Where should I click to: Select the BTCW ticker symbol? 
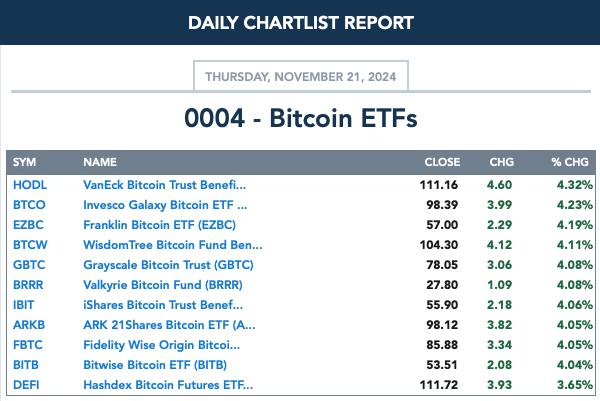30,245
